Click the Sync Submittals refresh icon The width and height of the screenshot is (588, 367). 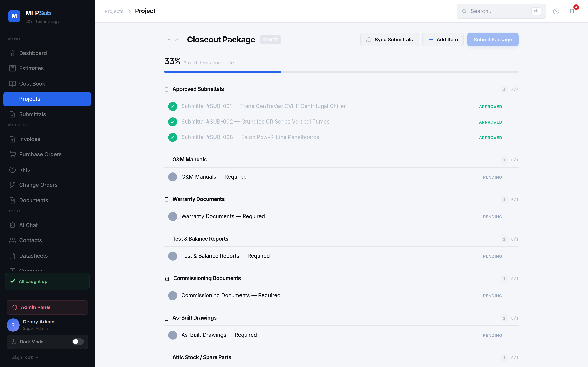(369, 40)
